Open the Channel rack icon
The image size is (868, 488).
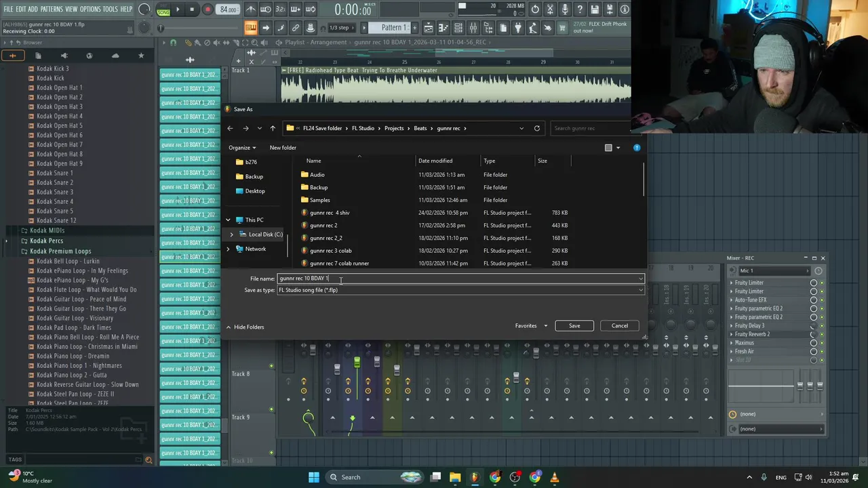coord(458,28)
